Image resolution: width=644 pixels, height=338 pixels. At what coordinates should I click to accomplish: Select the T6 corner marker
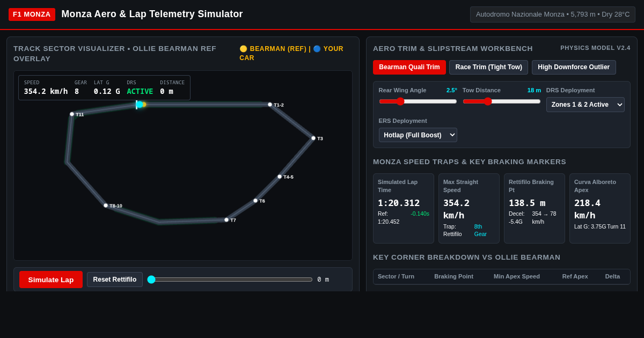coord(255,201)
